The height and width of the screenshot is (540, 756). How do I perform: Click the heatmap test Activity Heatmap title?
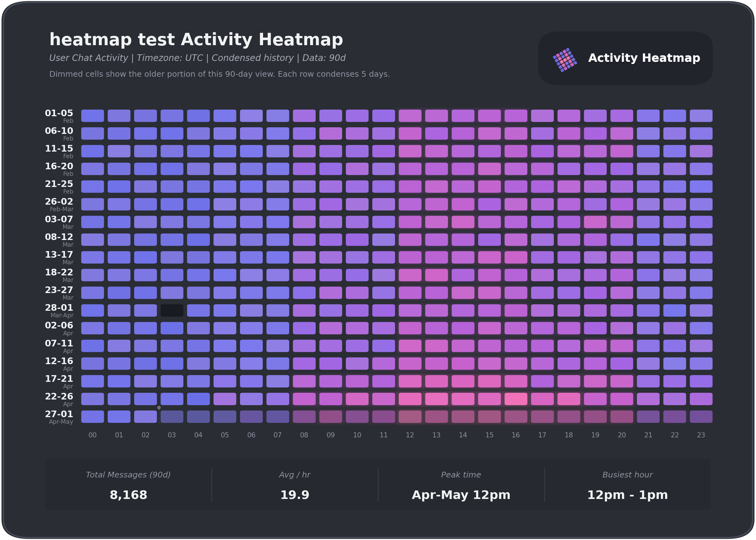pyautogui.click(x=196, y=39)
